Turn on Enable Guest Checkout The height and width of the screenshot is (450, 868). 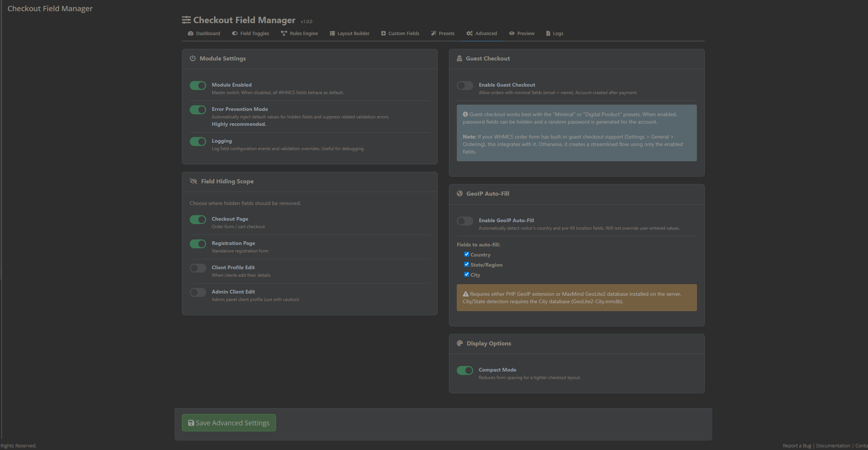465,86
